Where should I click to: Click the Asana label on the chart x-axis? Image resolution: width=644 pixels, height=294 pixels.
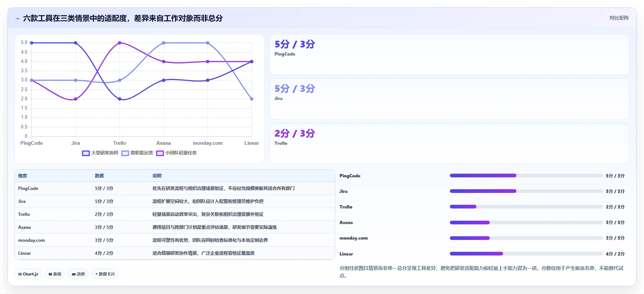163,143
